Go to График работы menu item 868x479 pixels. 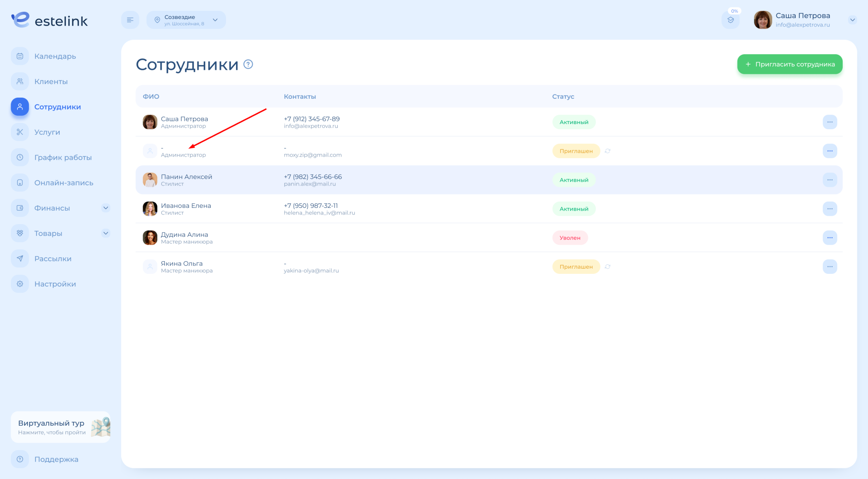coord(63,157)
